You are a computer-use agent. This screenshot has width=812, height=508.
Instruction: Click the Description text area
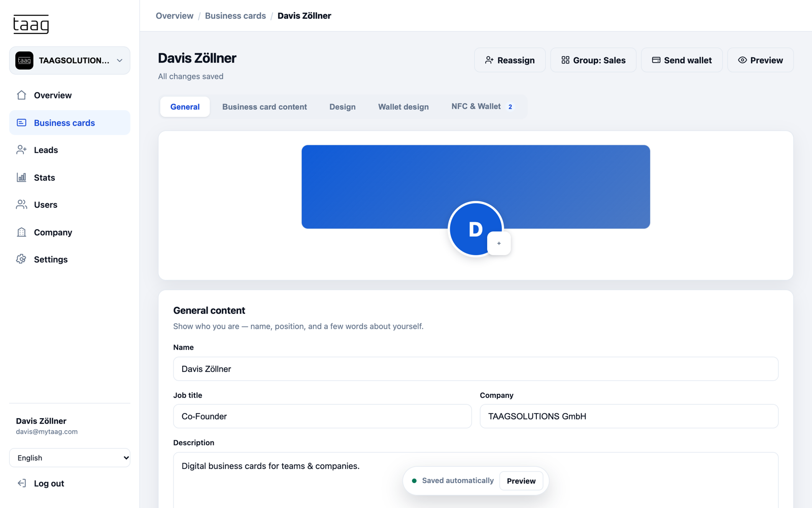pos(476,480)
